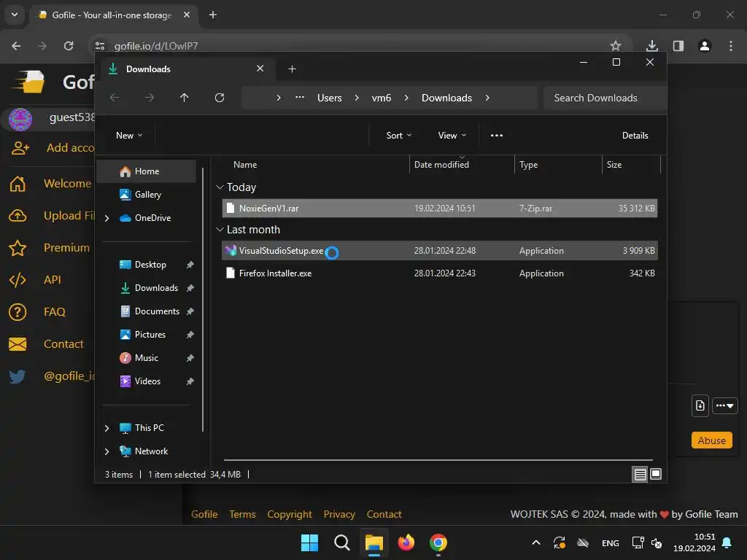Viewport: 747px width, 560px height.
Task: Select Home in navigation pane
Action: tap(147, 171)
